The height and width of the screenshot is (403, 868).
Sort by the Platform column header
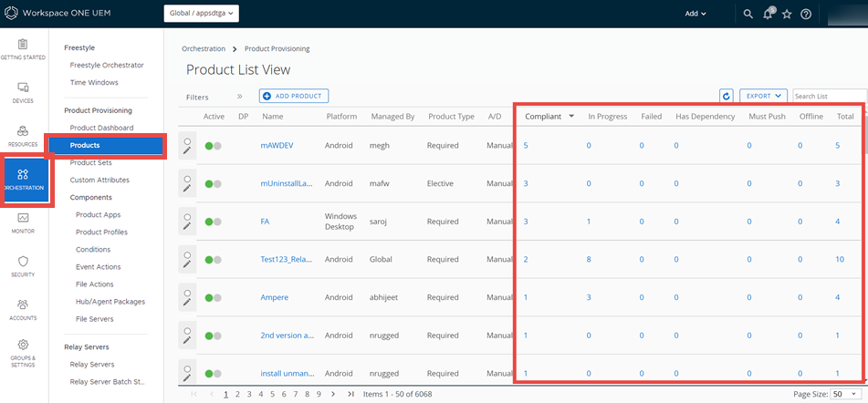pyautogui.click(x=341, y=117)
